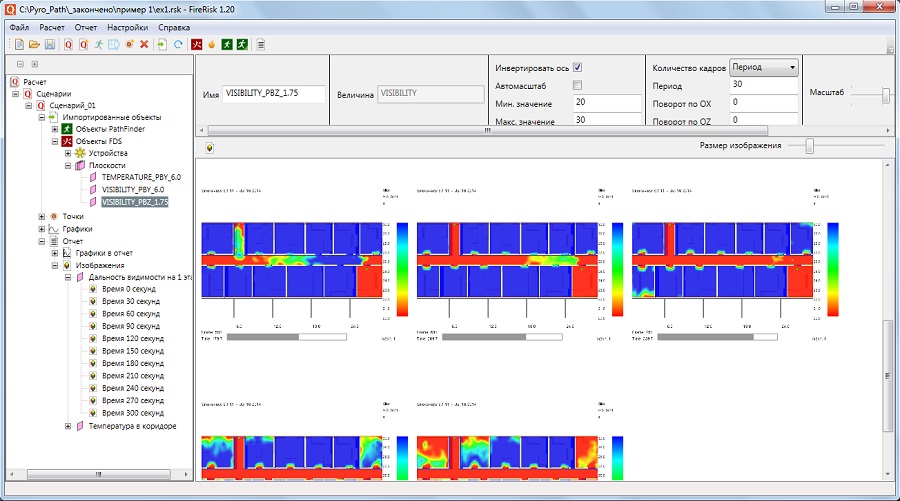Open the Расчет menu
Screen dimensions: 900x501
pyautogui.click(x=52, y=27)
